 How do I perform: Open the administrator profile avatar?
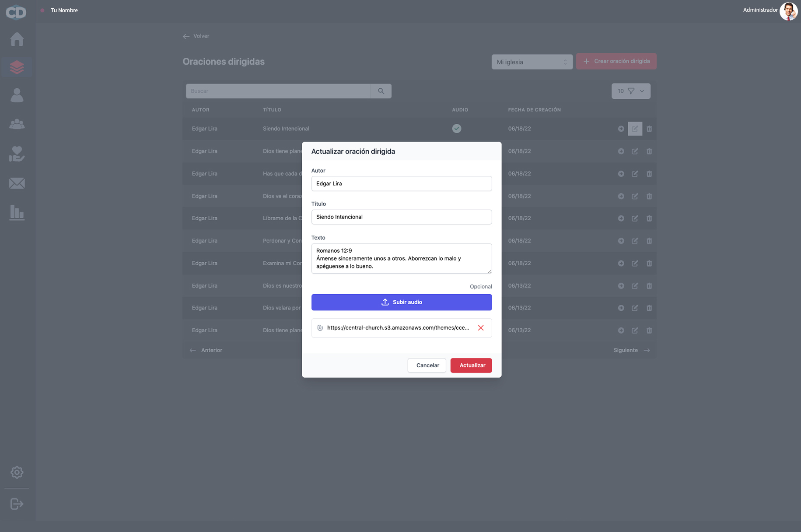coord(788,11)
